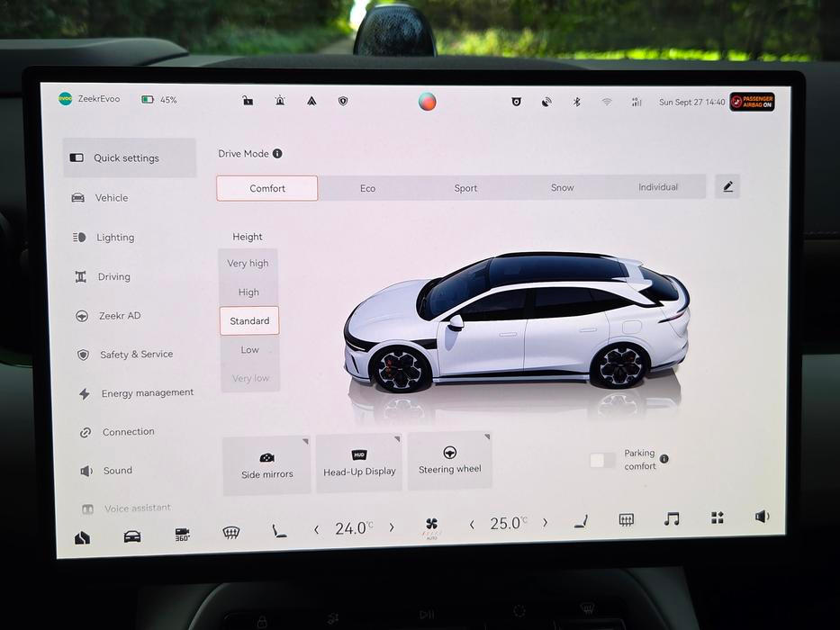Image resolution: width=840 pixels, height=630 pixels.
Task: Tap the driver temperature value 24.0
Action: 354,529
